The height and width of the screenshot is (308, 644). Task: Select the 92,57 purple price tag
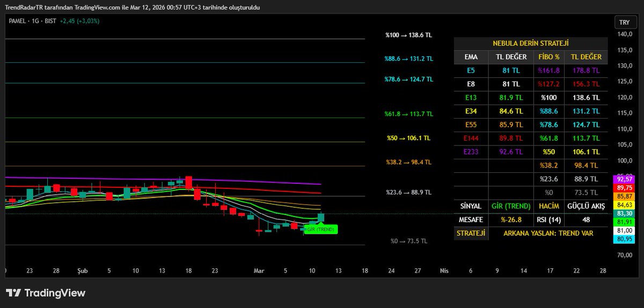coord(623,179)
